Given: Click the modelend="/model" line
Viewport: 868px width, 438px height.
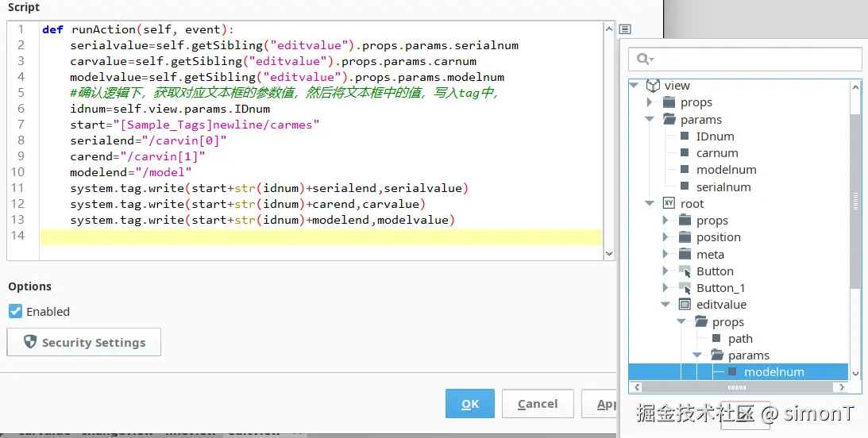Looking at the screenshot, I should pos(131,172).
